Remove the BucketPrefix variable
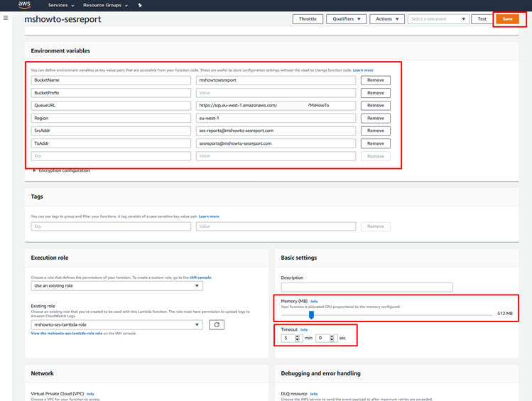532x401 pixels. tap(376, 93)
